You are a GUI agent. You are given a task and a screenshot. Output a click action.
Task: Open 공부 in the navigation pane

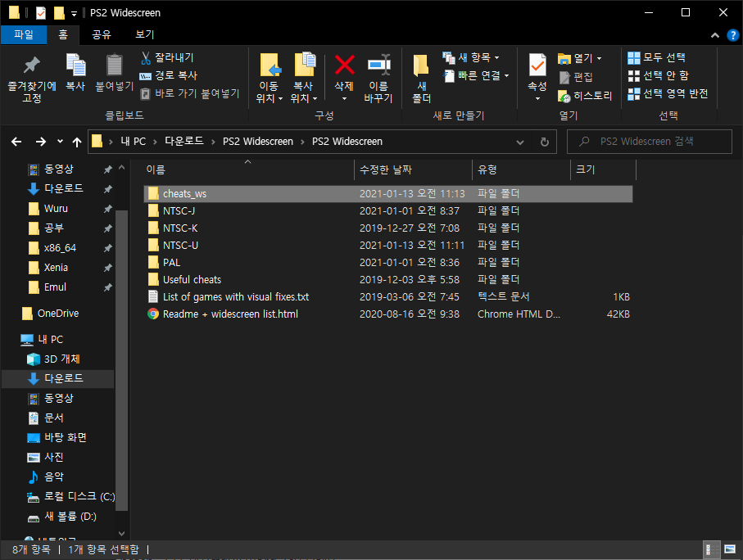pos(53,228)
